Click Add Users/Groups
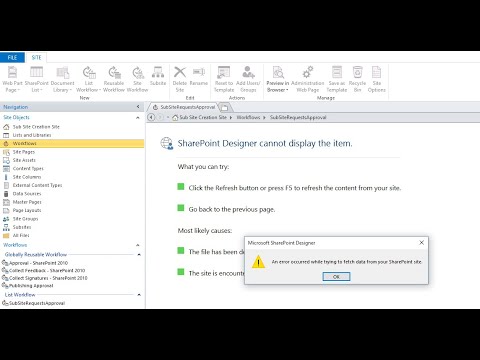This screenshot has width=480, height=360. pos(248,79)
